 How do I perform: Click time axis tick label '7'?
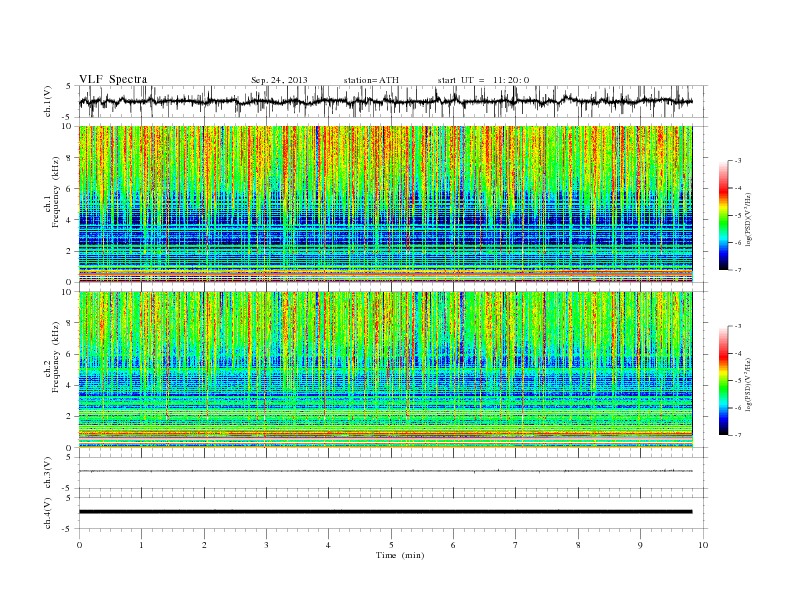point(516,545)
